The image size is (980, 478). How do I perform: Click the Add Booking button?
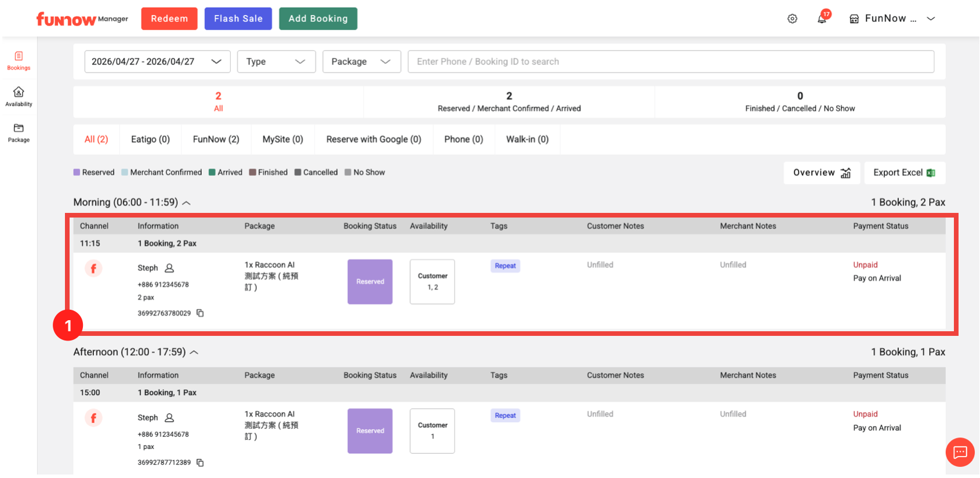click(318, 19)
